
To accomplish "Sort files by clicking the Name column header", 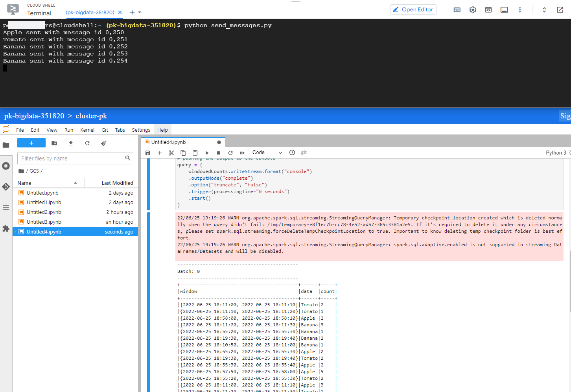I will pyautogui.click(x=24, y=183).
